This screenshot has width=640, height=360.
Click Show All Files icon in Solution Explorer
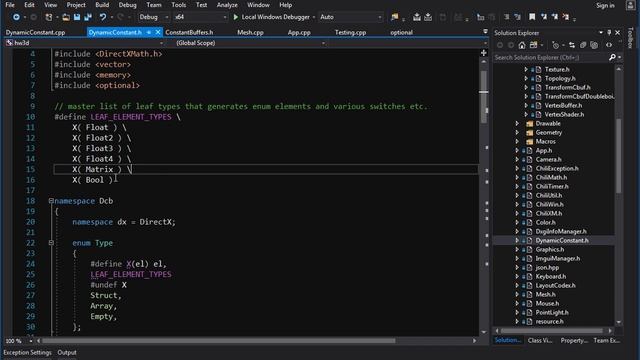click(x=594, y=45)
